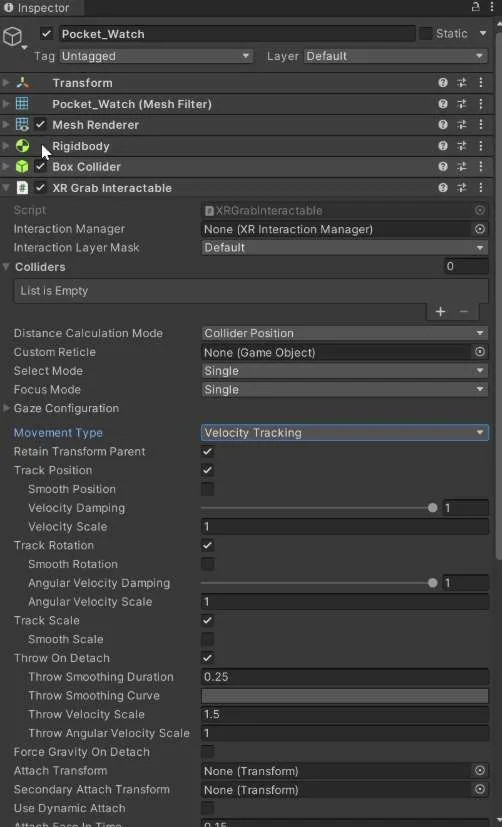Toggle the Static checkbox
Image resolution: width=502 pixels, height=827 pixels.
coord(426,34)
